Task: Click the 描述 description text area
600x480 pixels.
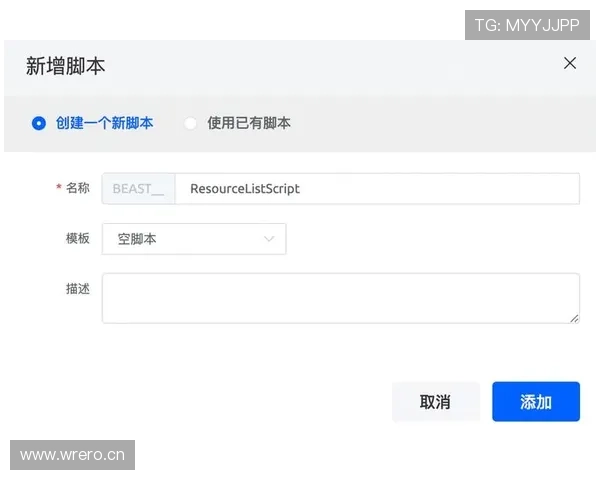Action: (x=341, y=298)
